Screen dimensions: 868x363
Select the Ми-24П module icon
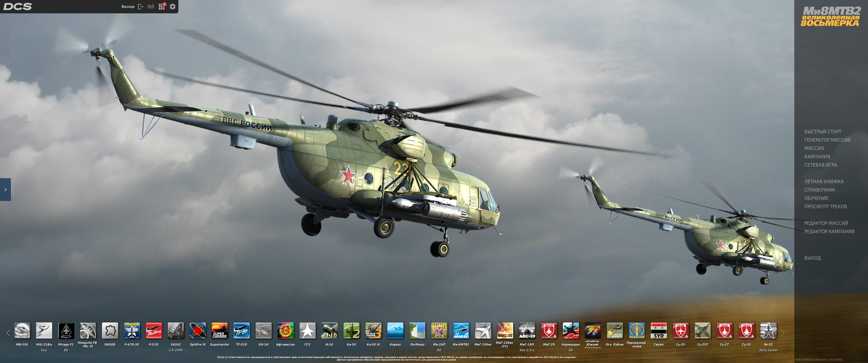(439, 330)
